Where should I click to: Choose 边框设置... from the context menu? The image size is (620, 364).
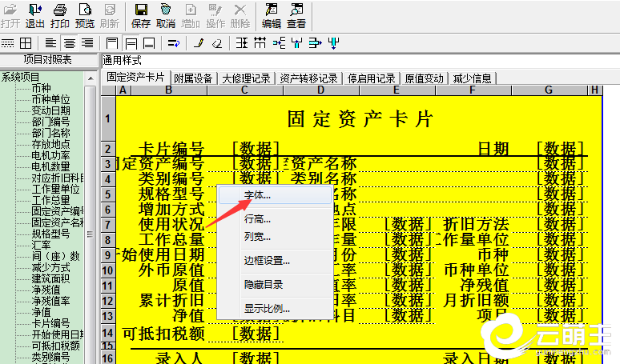267,260
